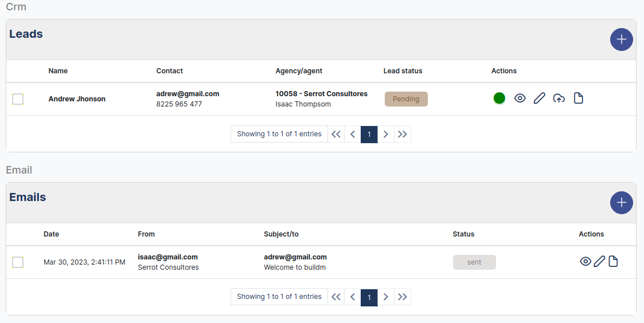
Task: Select the Andrew Jhonson lead checkbox
Action: (18, 99)
